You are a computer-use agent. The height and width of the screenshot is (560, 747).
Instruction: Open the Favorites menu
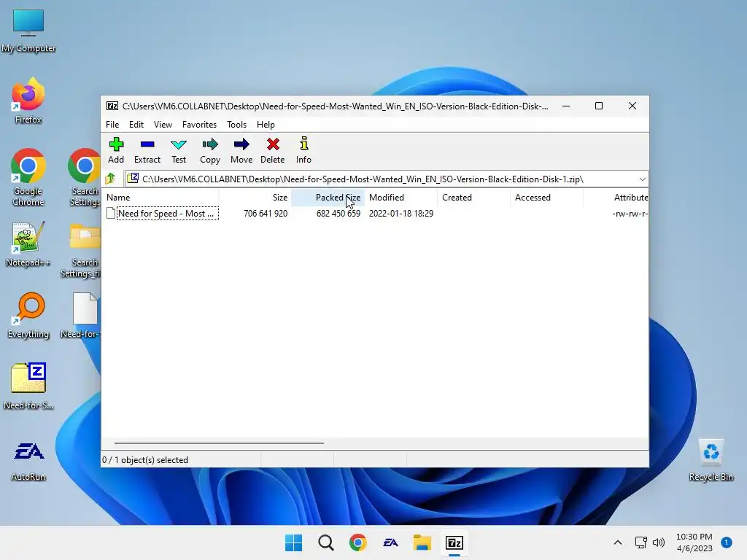199,124
